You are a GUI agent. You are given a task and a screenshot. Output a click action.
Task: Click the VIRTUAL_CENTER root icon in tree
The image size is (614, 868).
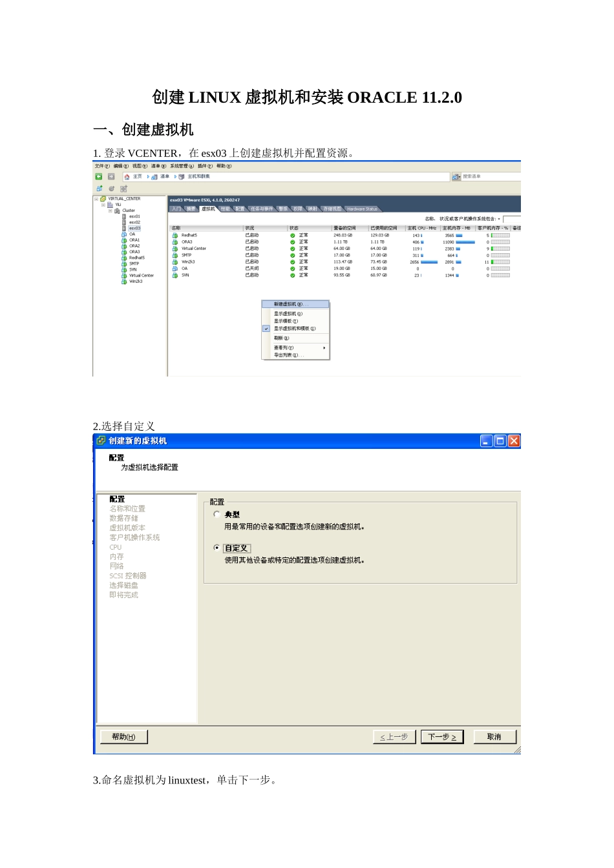[103, 199]
